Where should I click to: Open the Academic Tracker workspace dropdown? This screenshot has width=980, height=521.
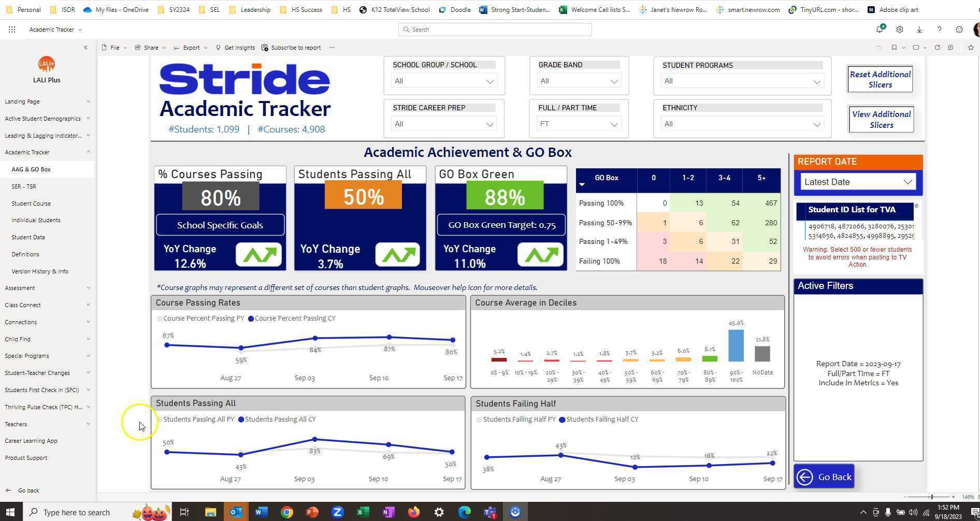55,30
